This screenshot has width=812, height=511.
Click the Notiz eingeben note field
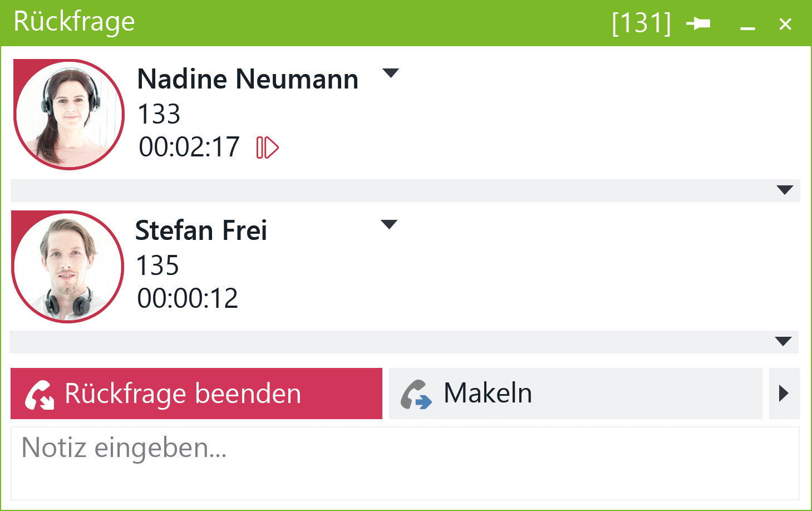click(405, 463)
